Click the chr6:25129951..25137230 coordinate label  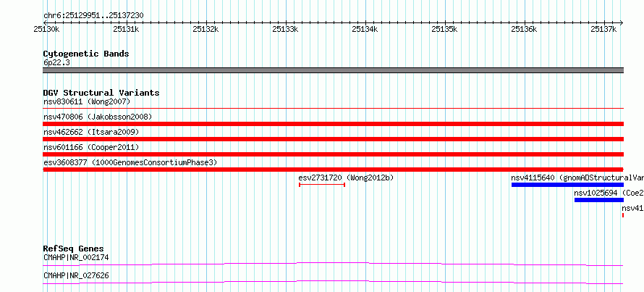click(93, 16)
